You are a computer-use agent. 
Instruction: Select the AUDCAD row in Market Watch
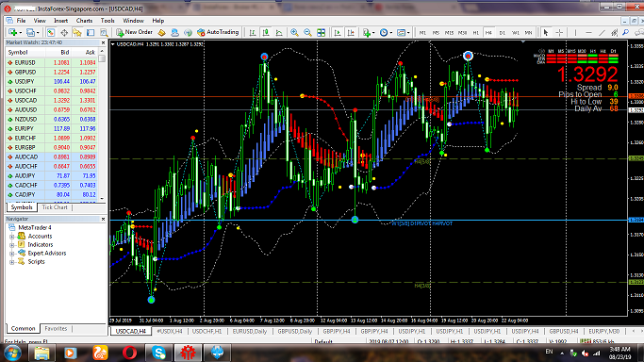[x=51, y=156]
